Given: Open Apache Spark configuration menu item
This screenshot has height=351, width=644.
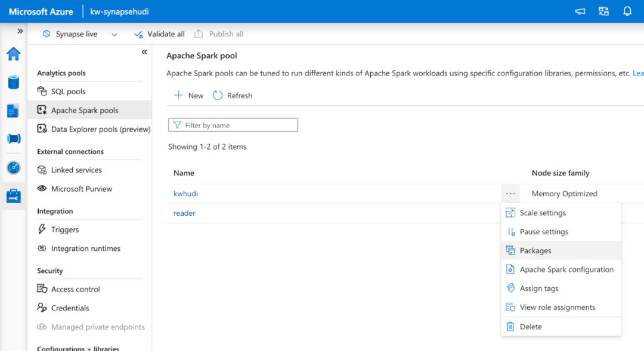Looking at the screenshot, I should [561, 269].
